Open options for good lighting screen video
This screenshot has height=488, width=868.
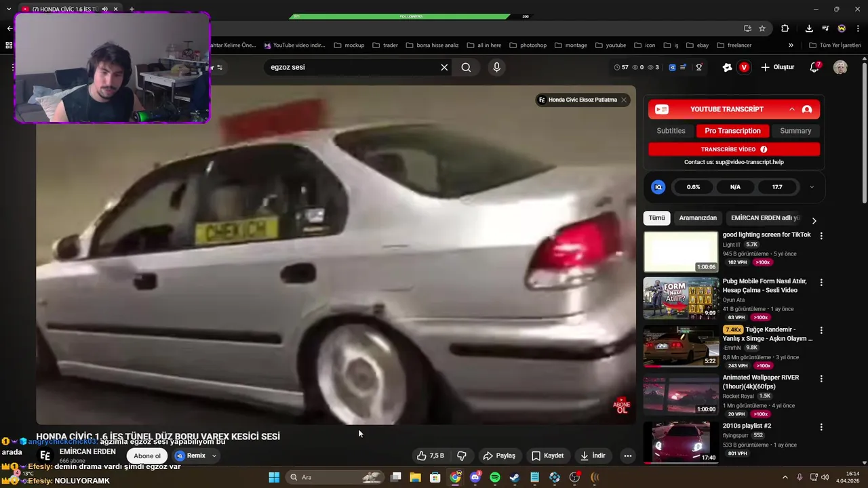click(821, 236)
